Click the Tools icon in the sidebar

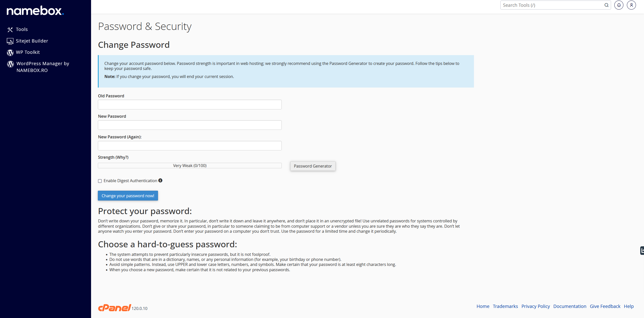point(10,29)
